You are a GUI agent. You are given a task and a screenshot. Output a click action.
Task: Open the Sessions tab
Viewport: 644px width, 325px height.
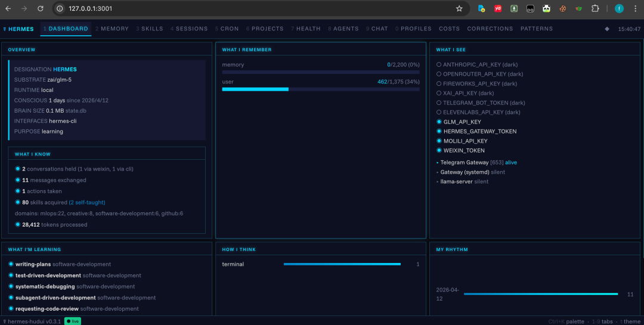point(189,29)
